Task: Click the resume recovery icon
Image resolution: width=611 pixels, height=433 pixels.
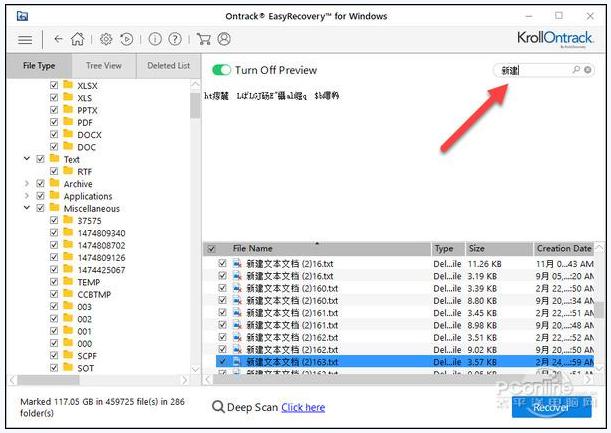Action: (x=127, y=39)
